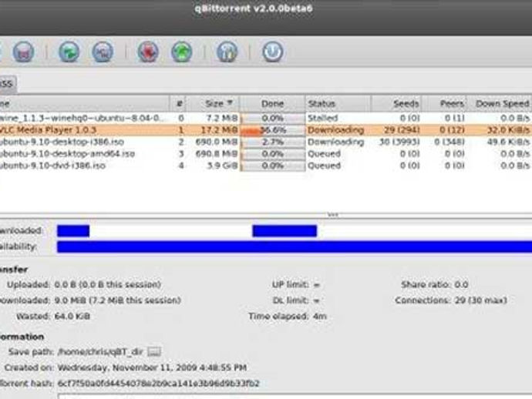Click the Downloaded 9.0 MiB value
Viewport: 532px width, 399px height.
pyautogui.click(x=117, y=300)
